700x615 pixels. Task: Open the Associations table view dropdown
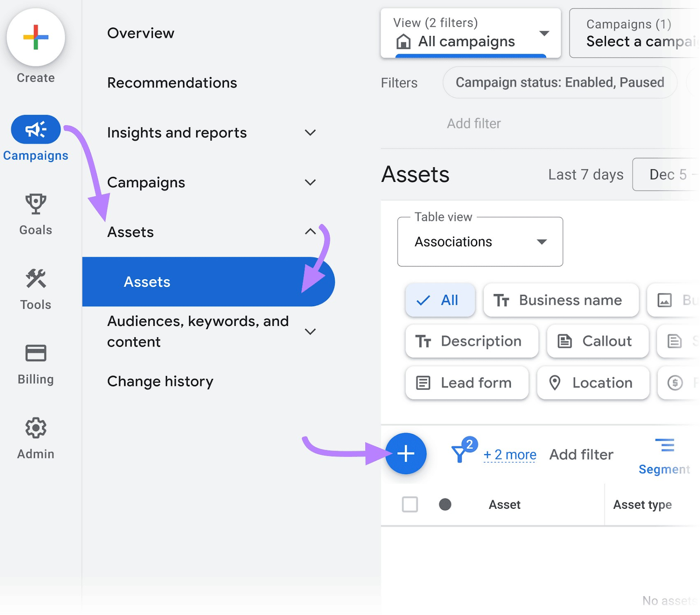479,242
